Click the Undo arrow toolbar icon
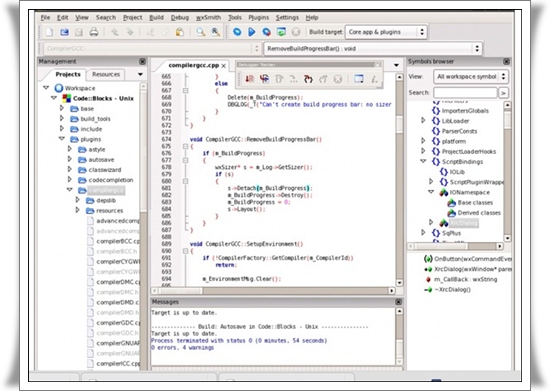550x391 pixels. point(115,32)
